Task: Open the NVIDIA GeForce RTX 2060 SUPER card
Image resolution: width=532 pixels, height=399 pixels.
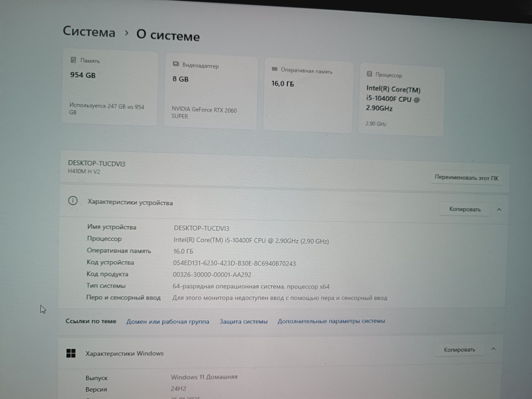Action: coord(211,92)
